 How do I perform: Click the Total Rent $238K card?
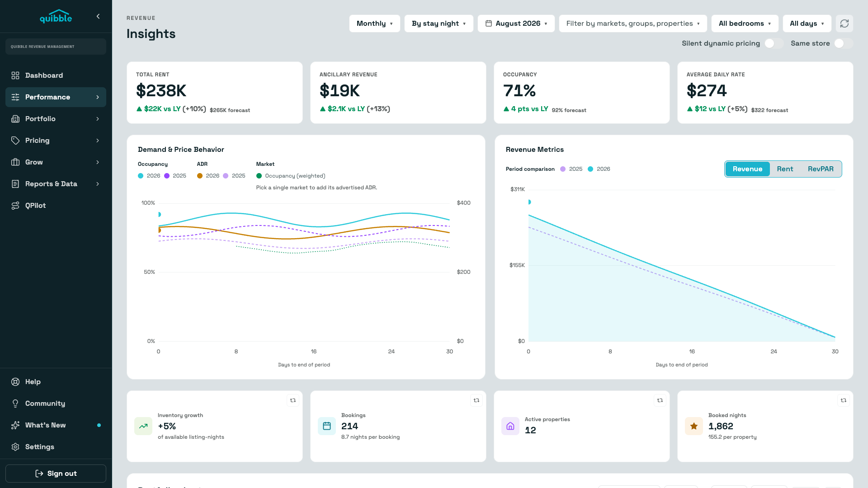coord(215,93)
